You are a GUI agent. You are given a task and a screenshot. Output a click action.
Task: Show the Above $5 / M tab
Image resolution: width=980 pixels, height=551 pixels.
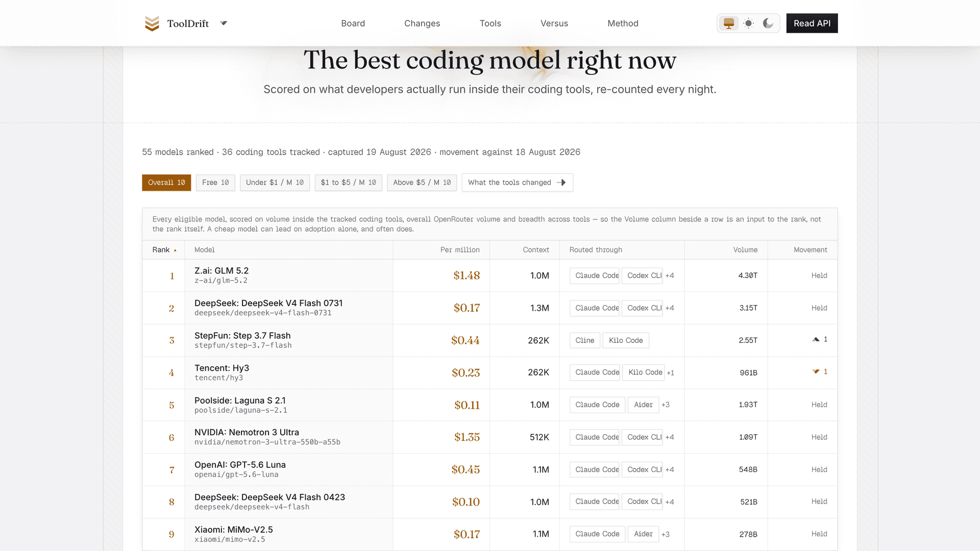point(422,183)
